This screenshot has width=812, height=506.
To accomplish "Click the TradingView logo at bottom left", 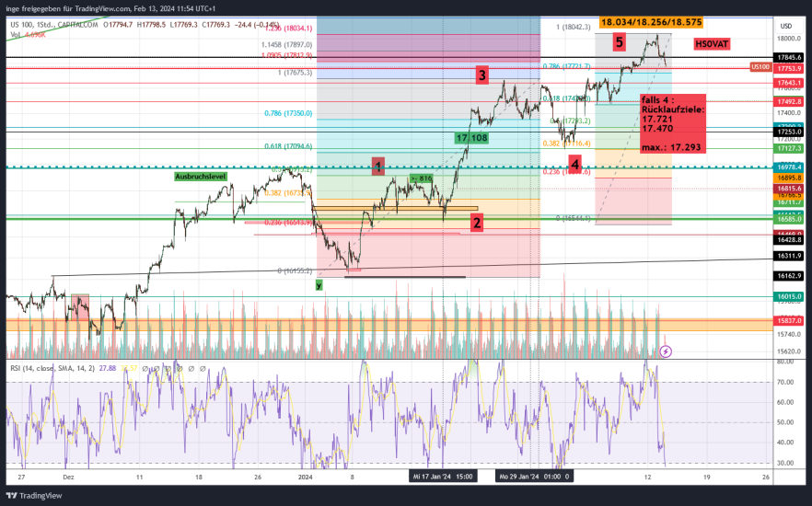I will 37,494.
